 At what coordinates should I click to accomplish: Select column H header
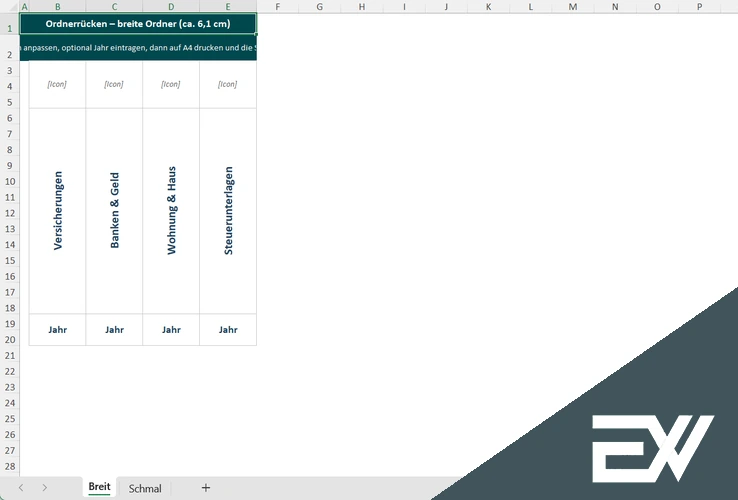tap(362, 7)
